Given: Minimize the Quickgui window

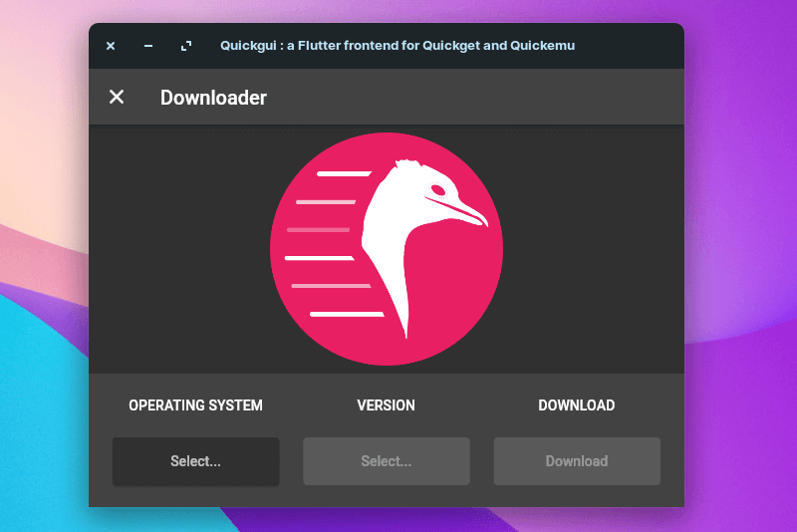Looking at the screenshot, I should [x=148, y=46].
